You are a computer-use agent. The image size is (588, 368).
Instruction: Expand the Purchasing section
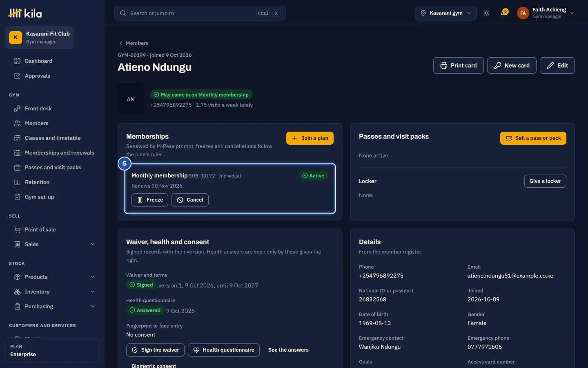[52, 307]
